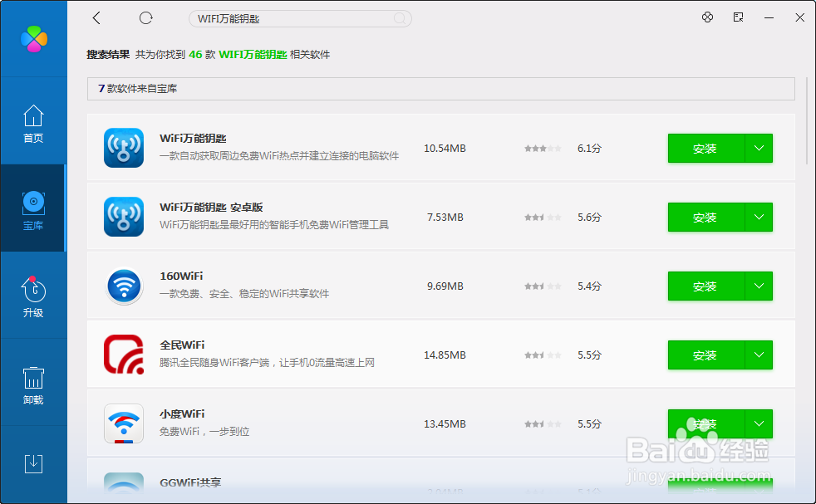This screenshot has width=816, height=504.
Task: Open the 小度WiFi title link
Action: pos(182,414)
